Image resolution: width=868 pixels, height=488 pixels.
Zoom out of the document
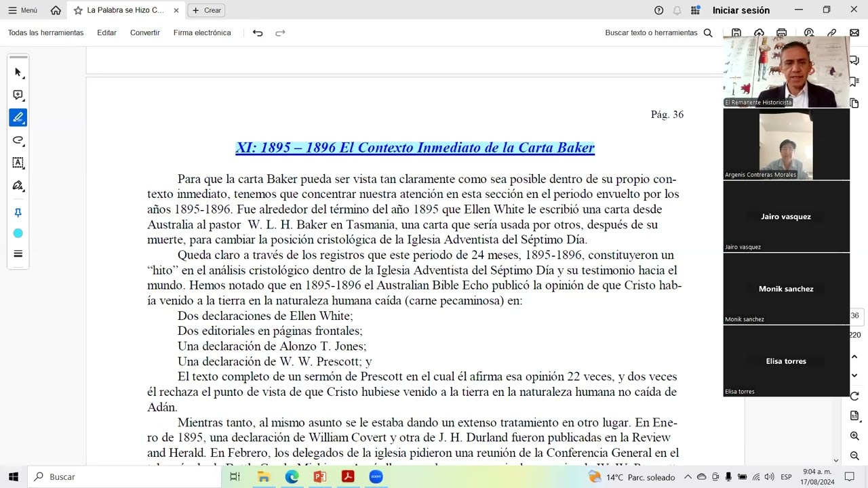click(x=854, y=455)
